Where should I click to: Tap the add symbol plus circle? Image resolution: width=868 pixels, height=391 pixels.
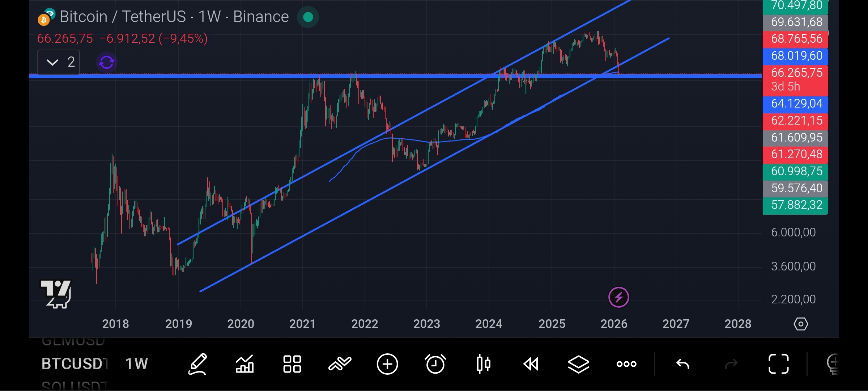click(x=387, y=364)
